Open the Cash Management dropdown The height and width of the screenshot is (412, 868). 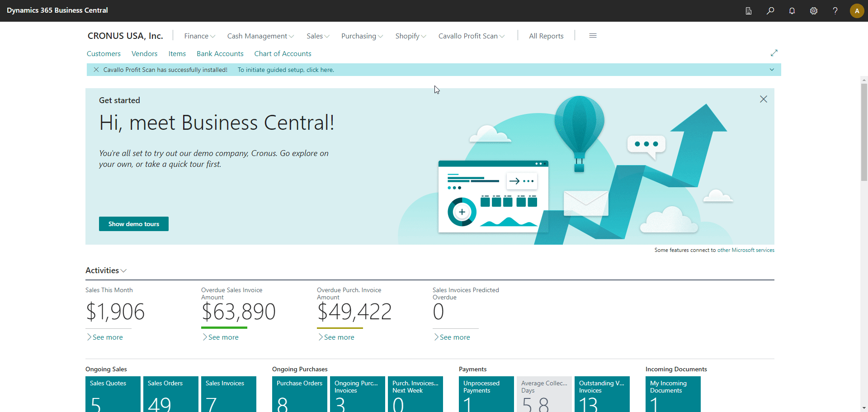point(260,36)
